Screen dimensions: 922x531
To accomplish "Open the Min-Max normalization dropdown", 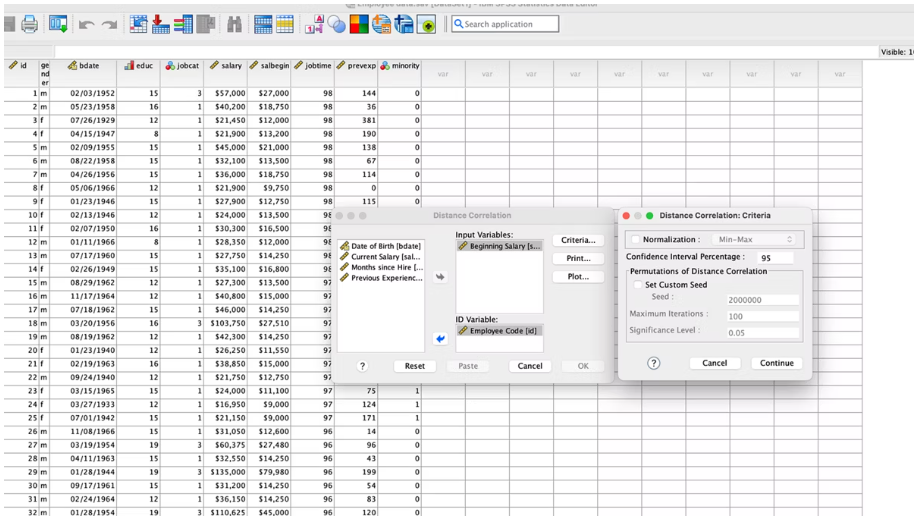I will [756, 239].
